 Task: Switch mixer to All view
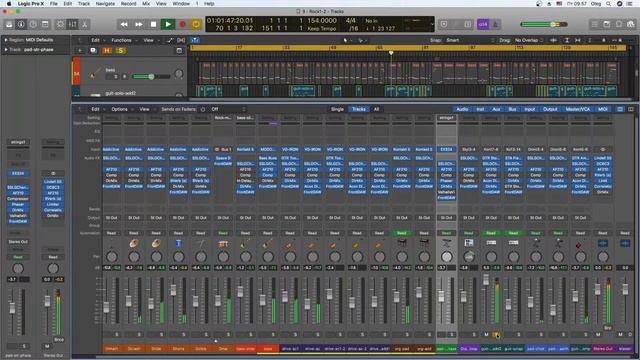[376, 109]
